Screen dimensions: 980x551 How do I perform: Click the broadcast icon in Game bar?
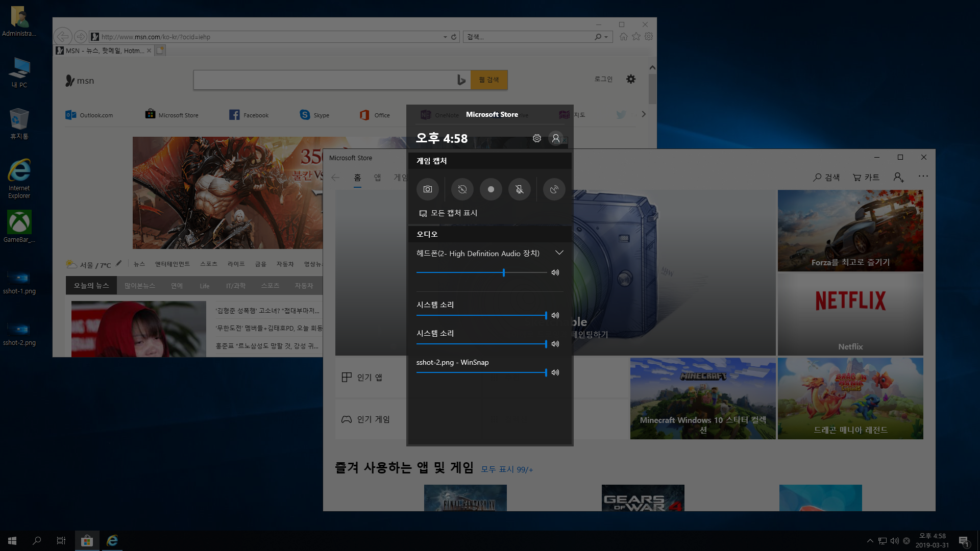click(554, 189)
